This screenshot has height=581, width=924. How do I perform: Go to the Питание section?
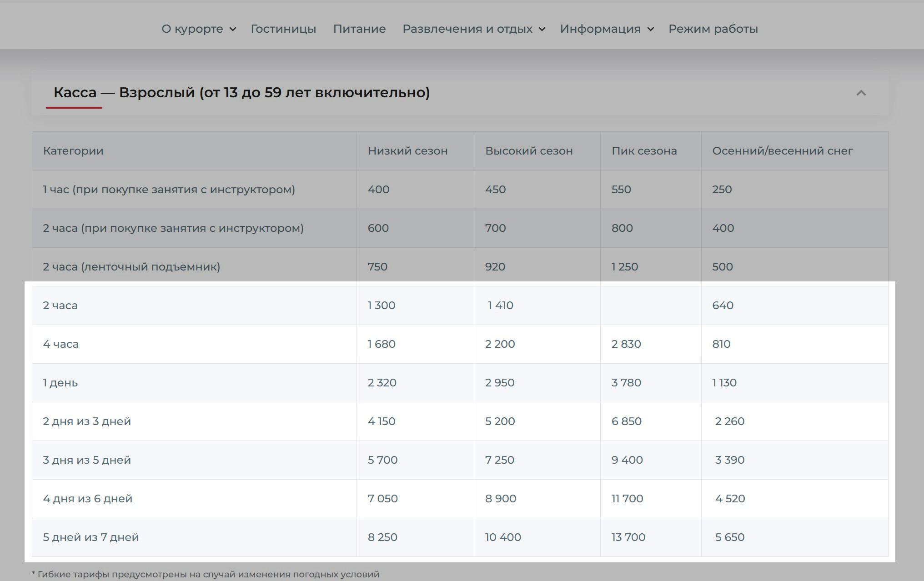click(359, 29)
